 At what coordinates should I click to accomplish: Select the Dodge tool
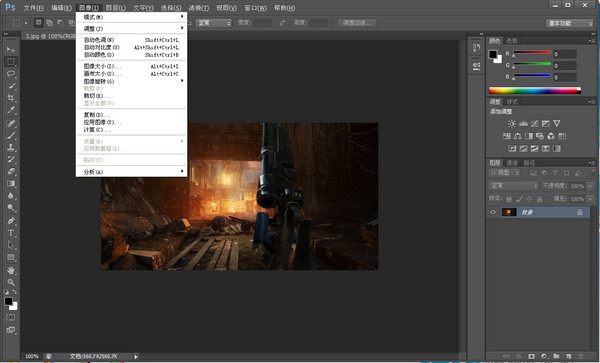(11, 208)
